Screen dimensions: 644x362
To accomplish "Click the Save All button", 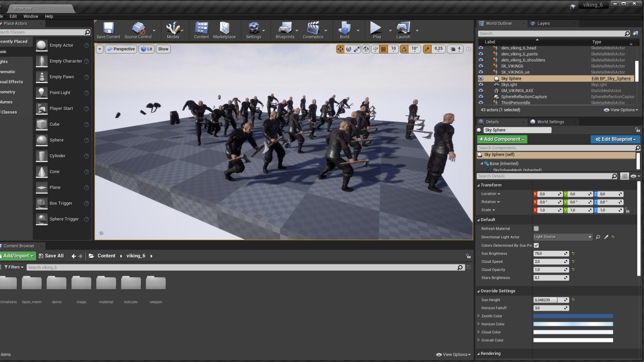I will pos(51,256).
